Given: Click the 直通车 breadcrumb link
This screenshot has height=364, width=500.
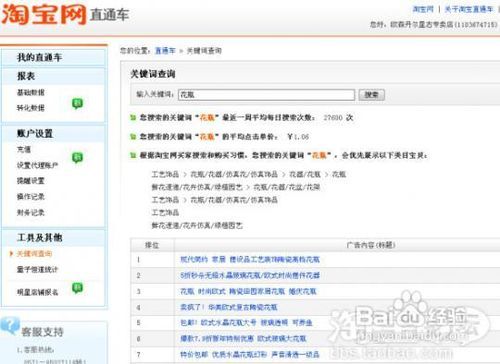Looking at the screenshot, I should coord(165,51).
